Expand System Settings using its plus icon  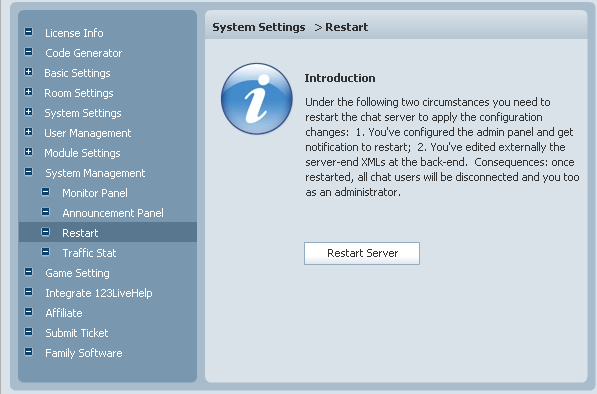(29, 112)
